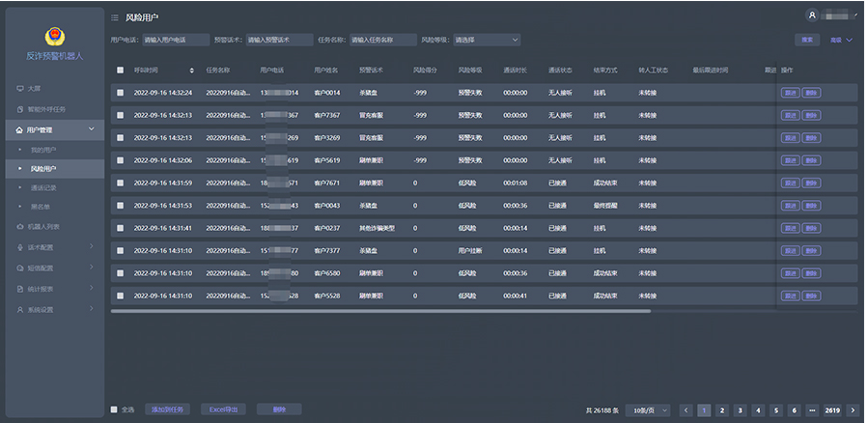This screenshot has width=868, height=423.
Task: Open 大屏 via its monitor icon
Action: [x=20, y=89]
